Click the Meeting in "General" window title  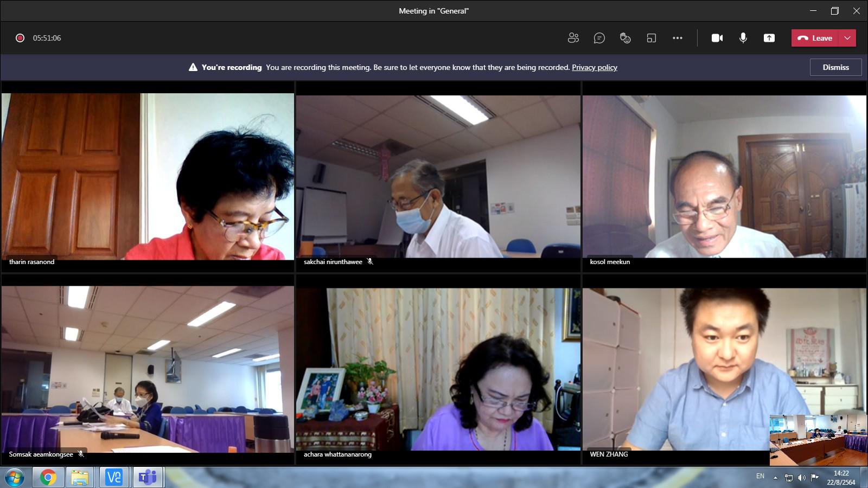click(433, 11)
